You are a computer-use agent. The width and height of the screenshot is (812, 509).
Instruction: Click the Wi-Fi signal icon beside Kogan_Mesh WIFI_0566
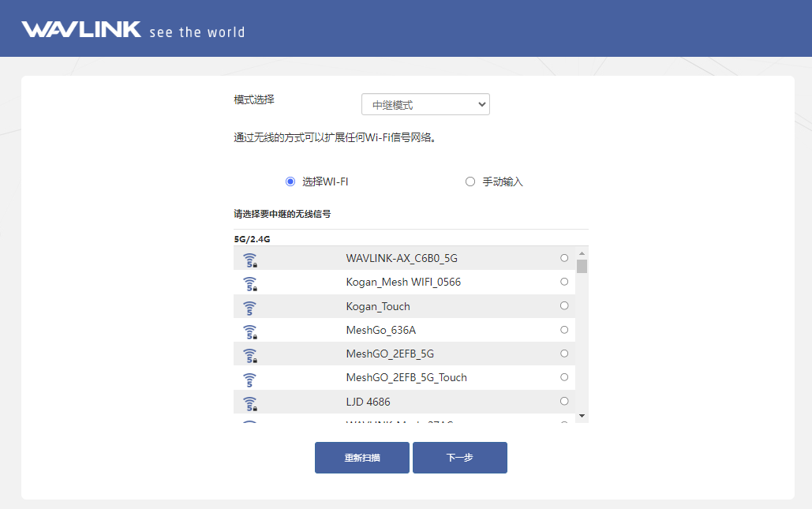coord(249,283)
